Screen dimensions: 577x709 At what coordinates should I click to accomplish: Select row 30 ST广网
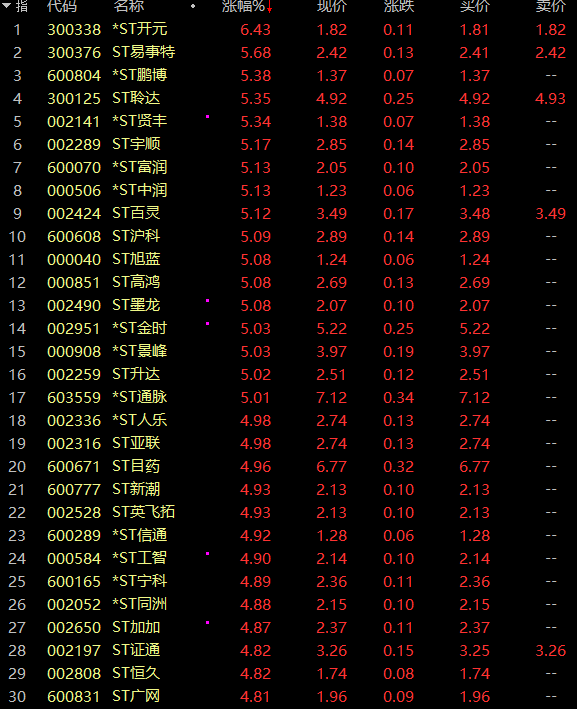pyautogui.click(x=288, y=696)
